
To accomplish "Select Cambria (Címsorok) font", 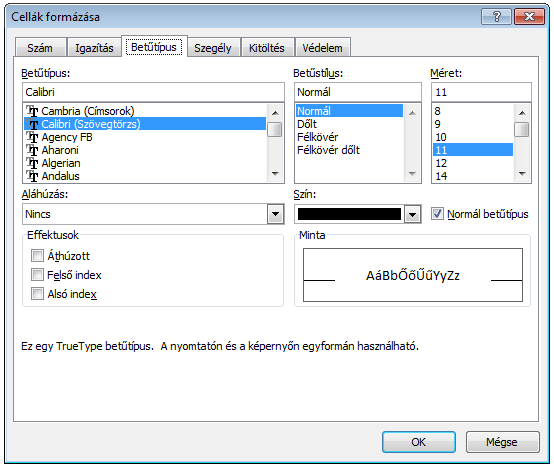I will [x=145, y=111].
